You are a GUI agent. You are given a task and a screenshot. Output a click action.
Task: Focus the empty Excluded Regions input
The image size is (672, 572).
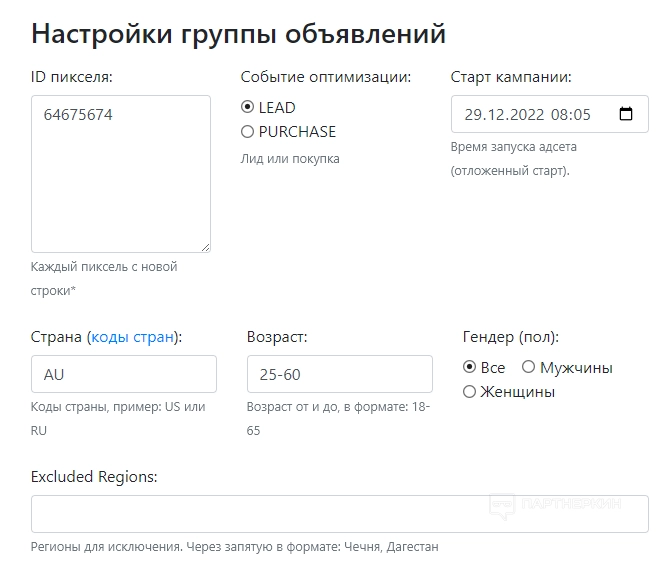point(340,514)
